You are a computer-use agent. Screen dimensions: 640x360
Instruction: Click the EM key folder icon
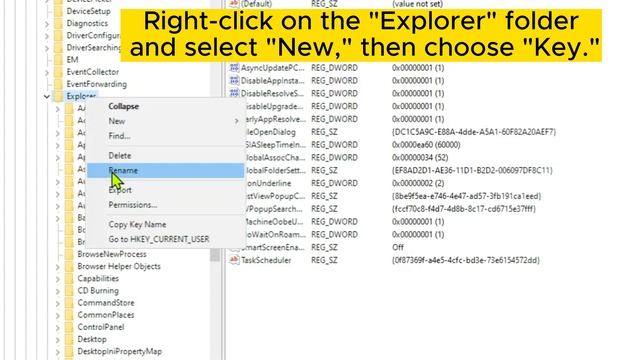[x=59, y=60]
